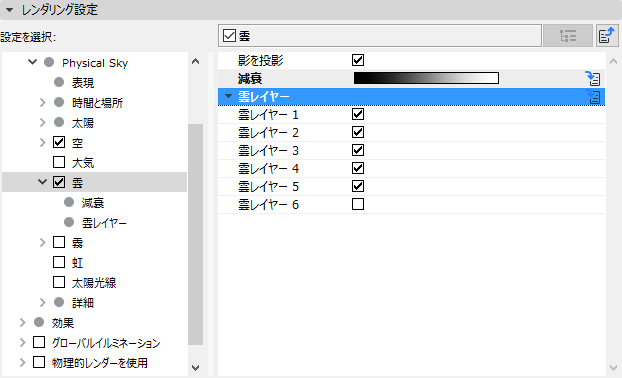Image resolution: width=622 pixels, height=378 pixels.
Task: Enable the グローバルイルミネーション checkbox
Action: point(39,342)
